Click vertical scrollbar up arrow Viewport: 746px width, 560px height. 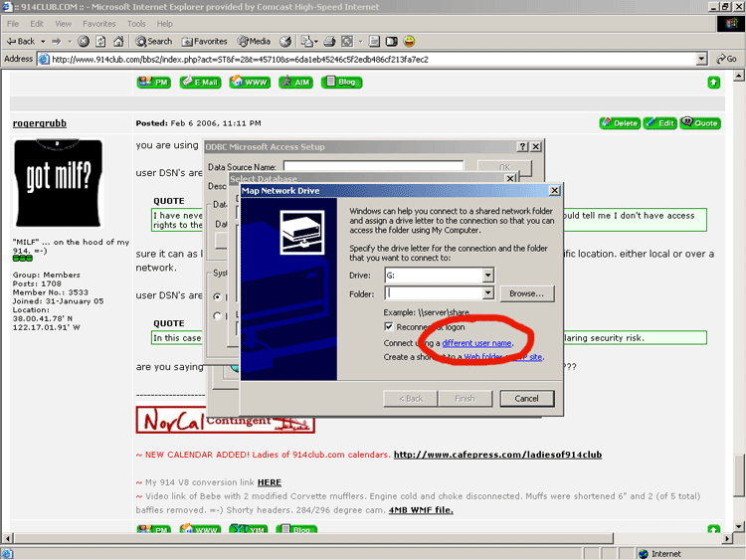[x=738, y=76]
